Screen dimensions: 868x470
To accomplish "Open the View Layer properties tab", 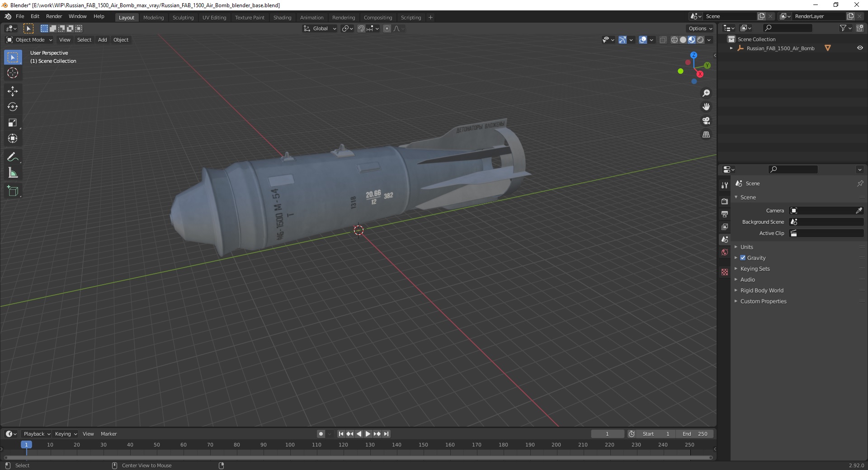I will [x=725, y=226].
